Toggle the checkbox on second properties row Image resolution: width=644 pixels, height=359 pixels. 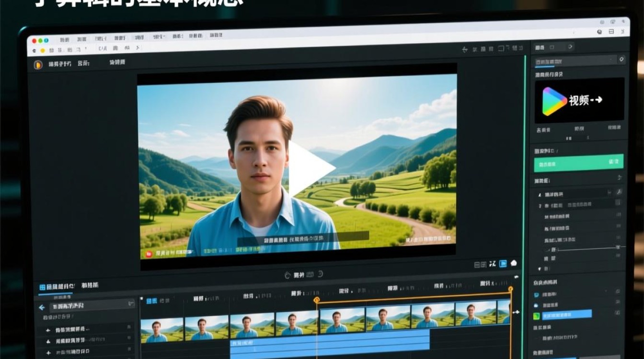pos(618,203)
